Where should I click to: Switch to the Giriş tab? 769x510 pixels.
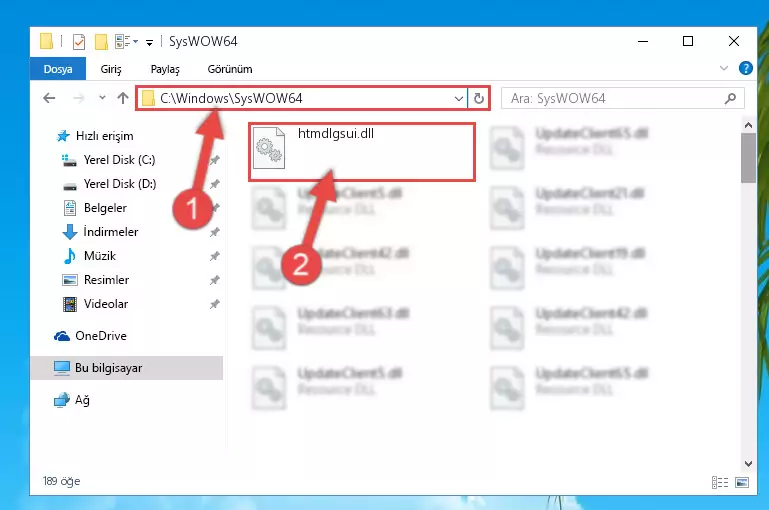coord(111,69)
